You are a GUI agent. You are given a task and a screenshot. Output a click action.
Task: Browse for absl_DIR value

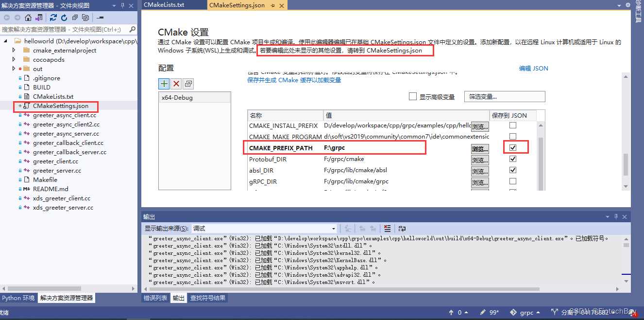[x=480, y=171]
